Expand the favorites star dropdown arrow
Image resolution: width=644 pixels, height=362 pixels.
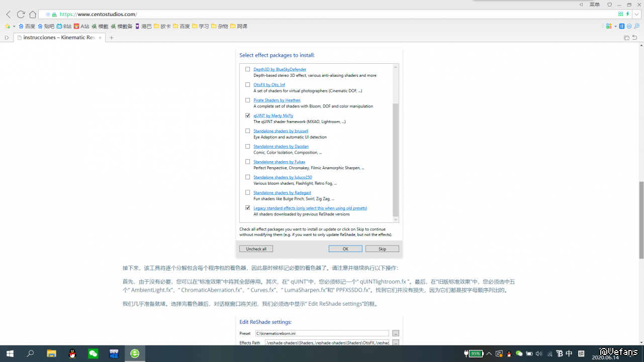tap(14, 26)
